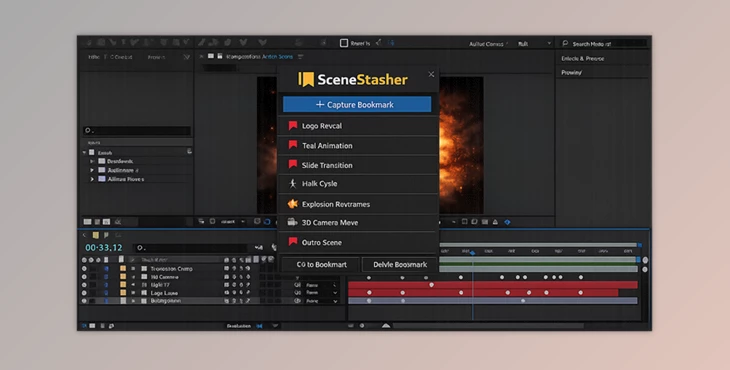Click the orange label swatch on Lage Loane
This screenshot has width=730, height=370.
click(123, 293)
